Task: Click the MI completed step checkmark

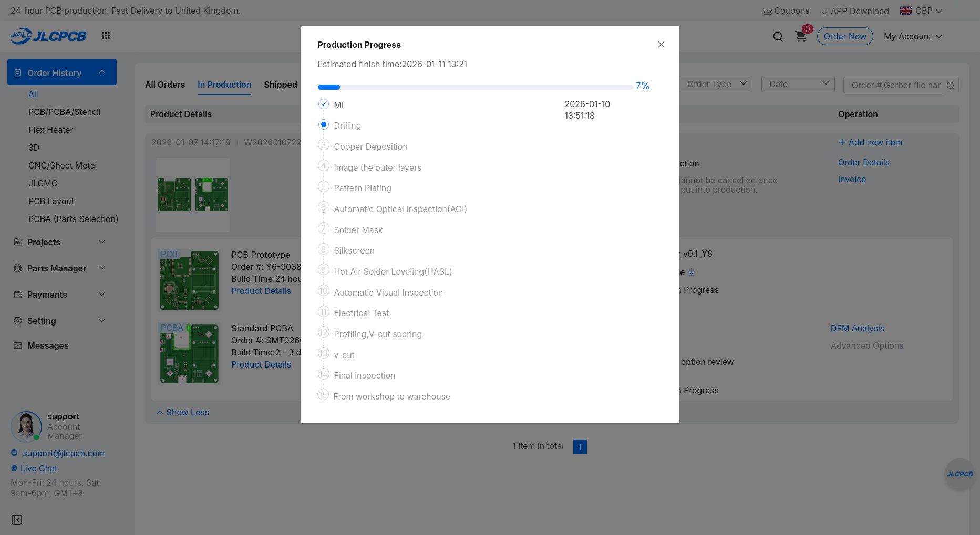Action: point(324,104)
